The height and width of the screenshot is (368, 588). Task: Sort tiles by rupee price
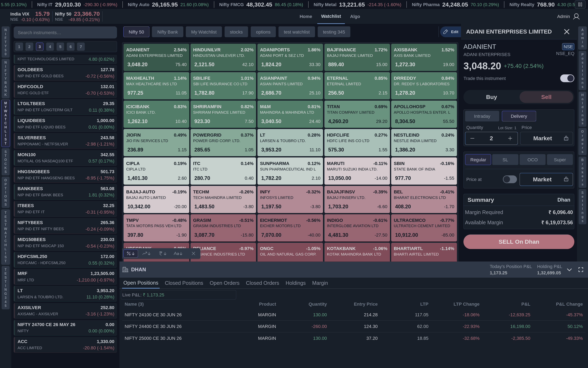(x=163, y=253)
